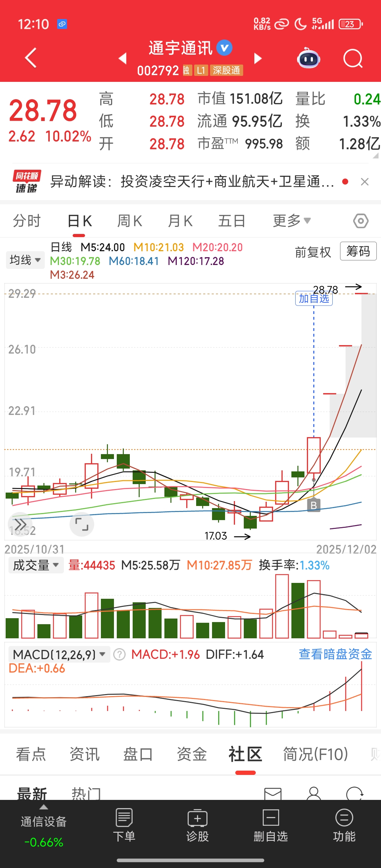Tap the 下单 order icon

point(124,825)
